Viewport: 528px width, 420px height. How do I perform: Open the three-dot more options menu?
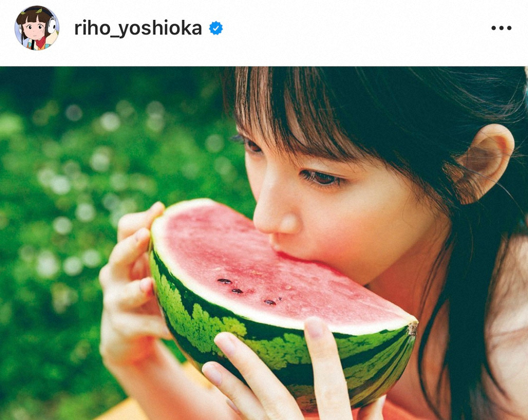(501, 28)
